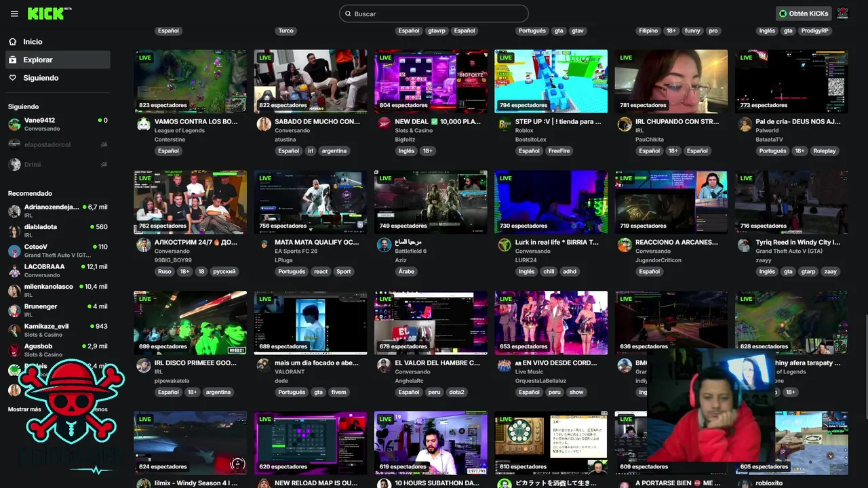Click the русский tag
Viewport: 868px width, 488px height.
224,272
